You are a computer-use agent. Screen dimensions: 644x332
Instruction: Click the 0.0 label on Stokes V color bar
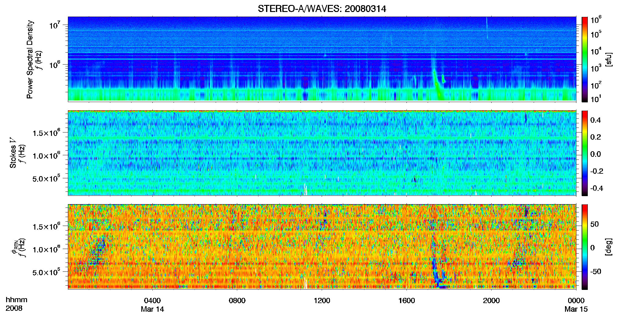click(x=596, y=154)
